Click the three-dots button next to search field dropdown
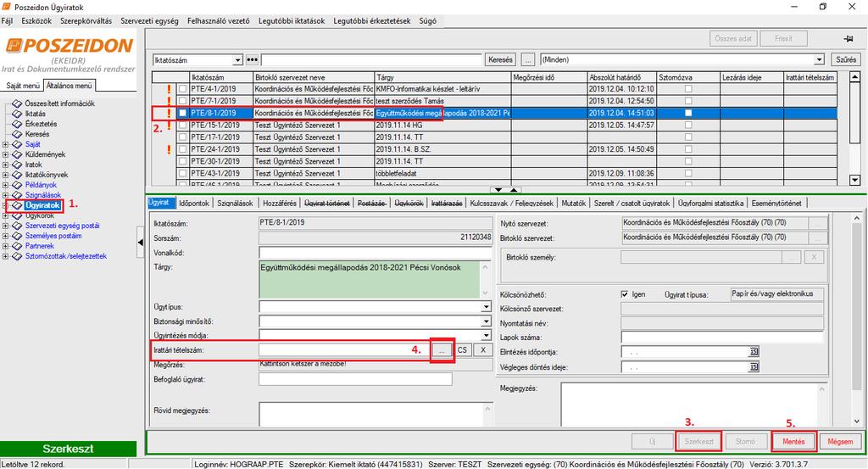This screenshot has height=469, width=868. click(x=252, y=60)
